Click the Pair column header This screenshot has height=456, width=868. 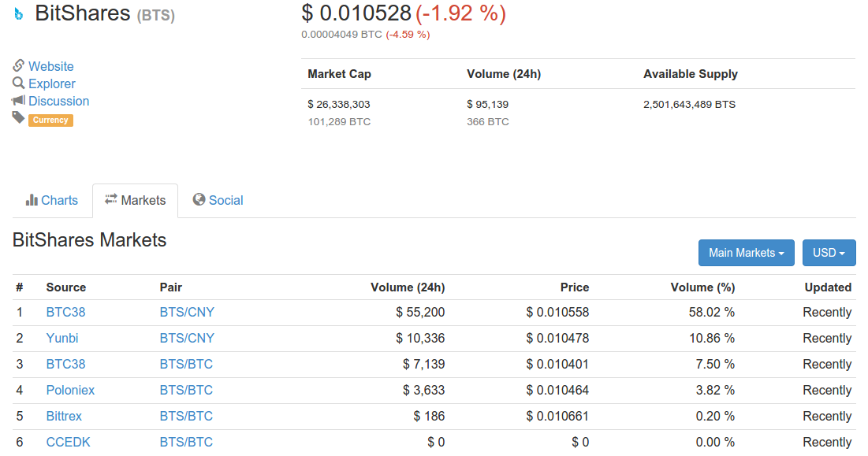click(x=171, y=287)
